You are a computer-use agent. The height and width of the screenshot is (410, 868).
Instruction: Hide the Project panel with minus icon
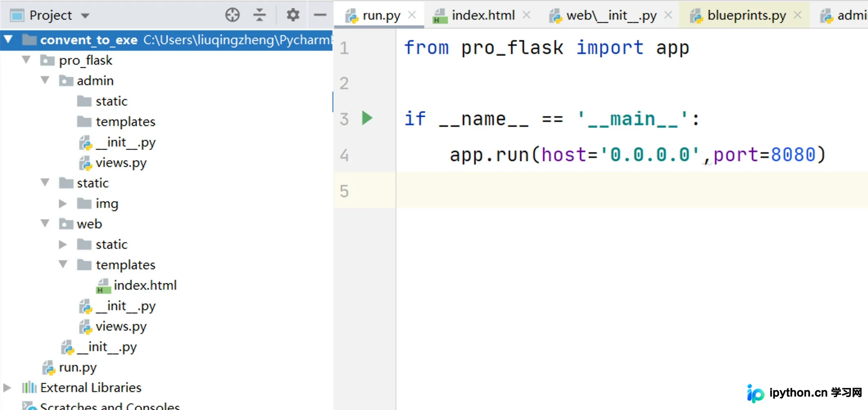(320, 15)
